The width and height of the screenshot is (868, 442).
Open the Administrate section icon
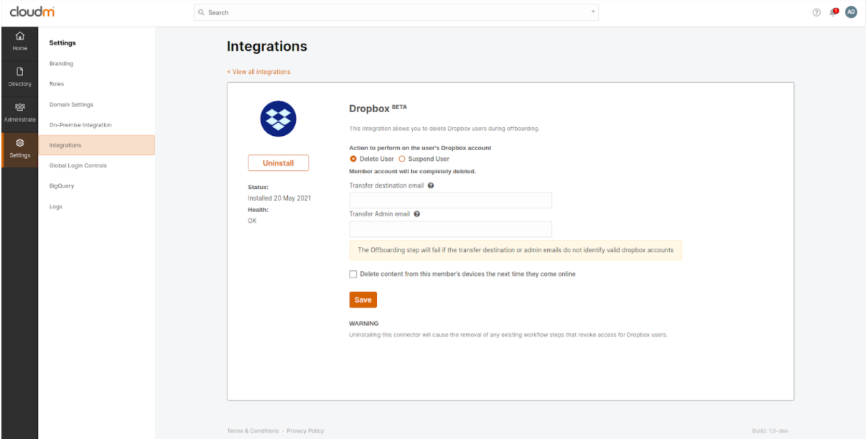(20, 107)
